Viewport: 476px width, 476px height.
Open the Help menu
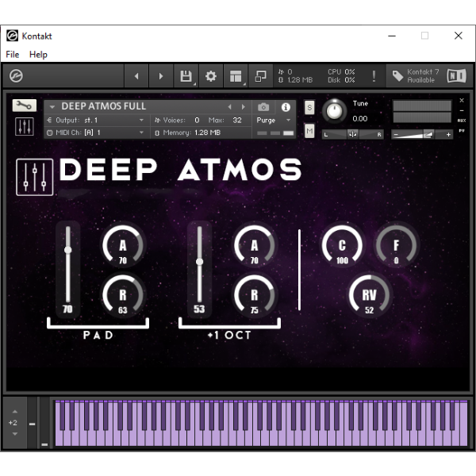click(x=38, y=54)
